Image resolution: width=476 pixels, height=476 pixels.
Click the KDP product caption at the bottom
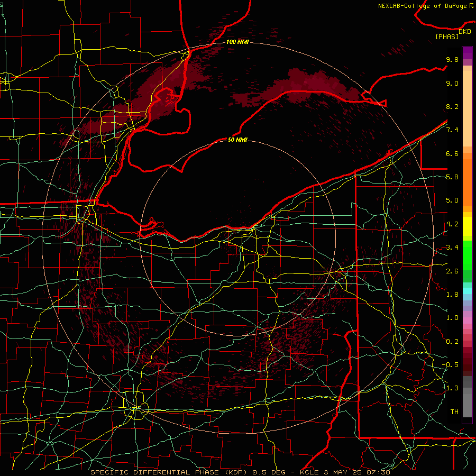point(241,472)
